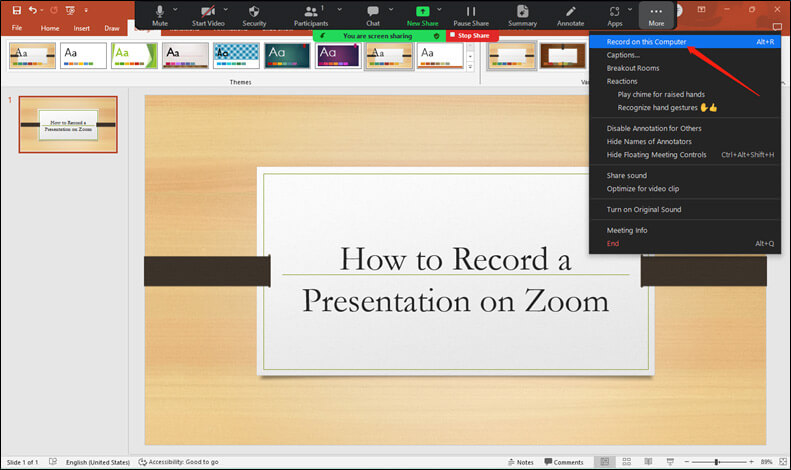Screen dimensions: 791x470
Task: Expand arrow next to New Share
Action: tap(439, 9)
